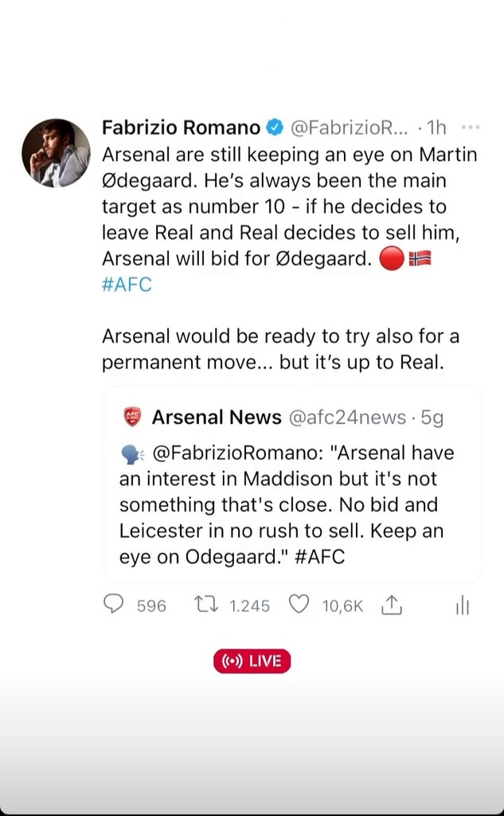Click the blue verified badge

pos(274,127)
